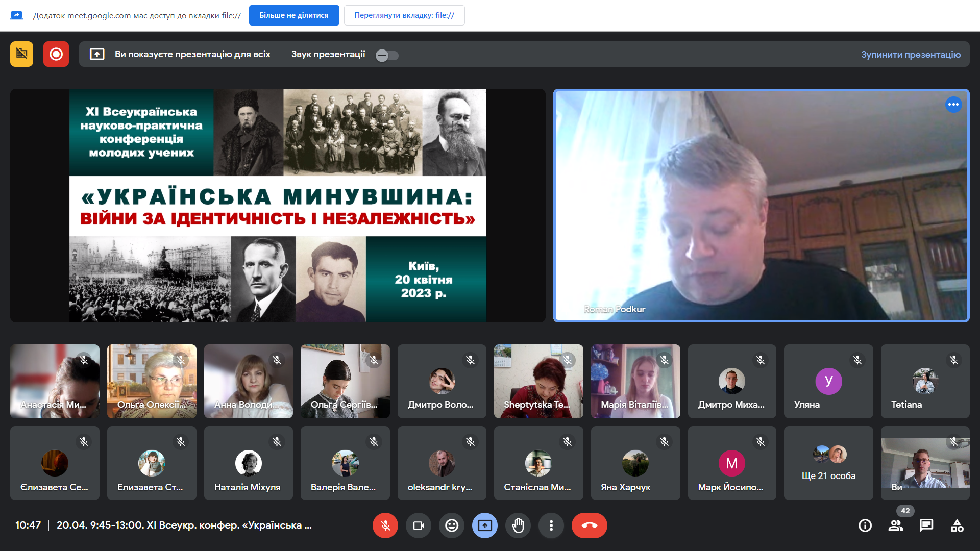Open the chat messages panel
This screenshot has height=551, width=980.
926,525
